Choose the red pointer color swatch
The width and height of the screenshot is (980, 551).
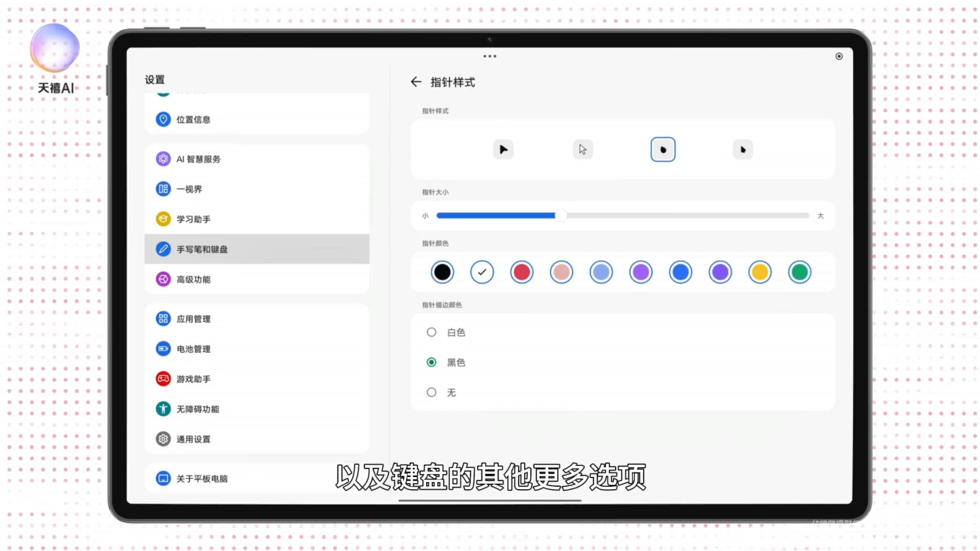[x=522, y=272]
